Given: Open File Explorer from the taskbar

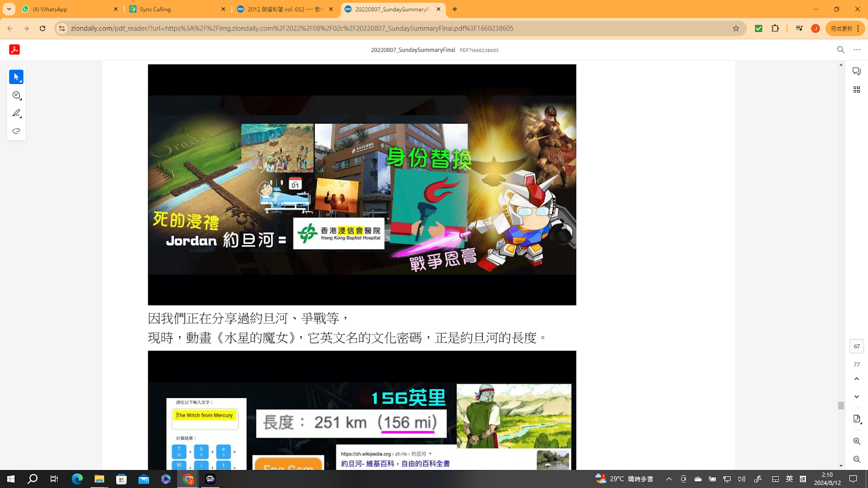Looking at the screenshot, I should (99, 479).
